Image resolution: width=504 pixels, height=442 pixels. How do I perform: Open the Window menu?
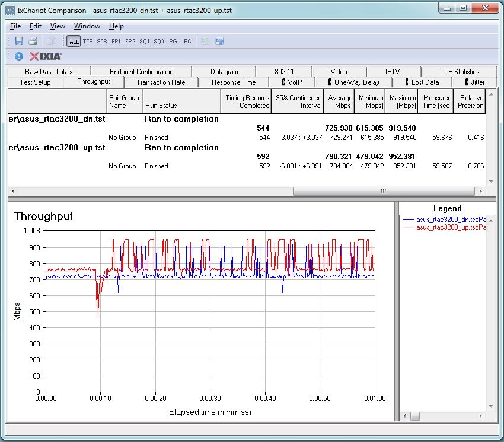coord(87,26)
